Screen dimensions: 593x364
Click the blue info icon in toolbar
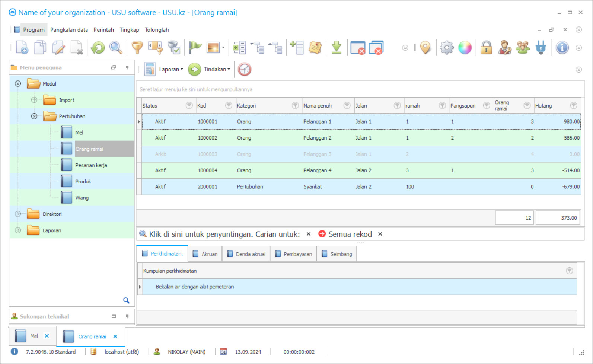562,48
